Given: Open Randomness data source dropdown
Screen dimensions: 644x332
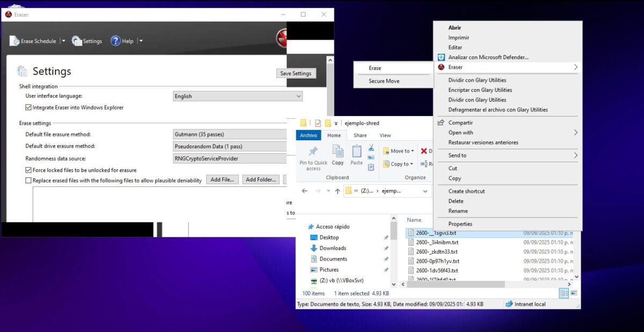Looking at the screenshot, I should (x=230, y=158).
